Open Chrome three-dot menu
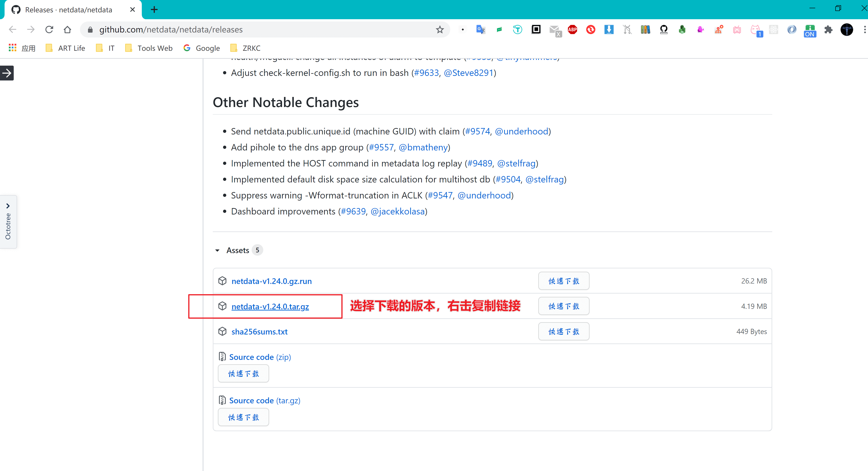868x471 pixels. click(x=865, y=30)
